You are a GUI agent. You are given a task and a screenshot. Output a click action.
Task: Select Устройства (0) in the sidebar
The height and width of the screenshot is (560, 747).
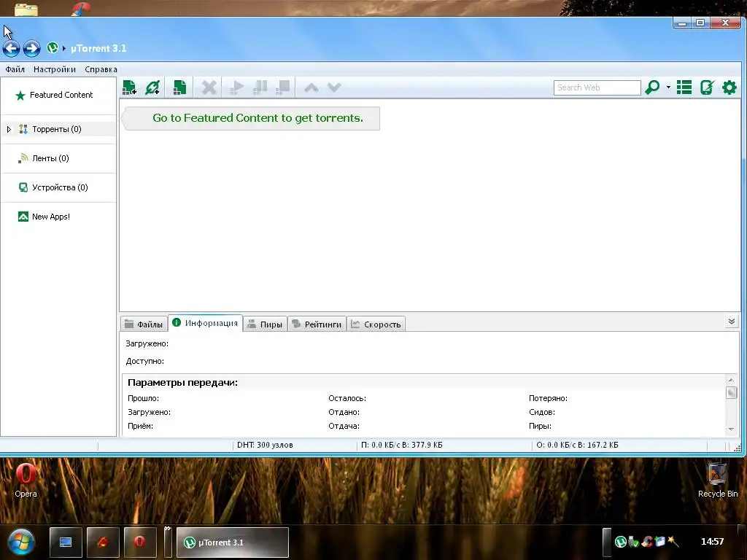[x=58, y=187]
